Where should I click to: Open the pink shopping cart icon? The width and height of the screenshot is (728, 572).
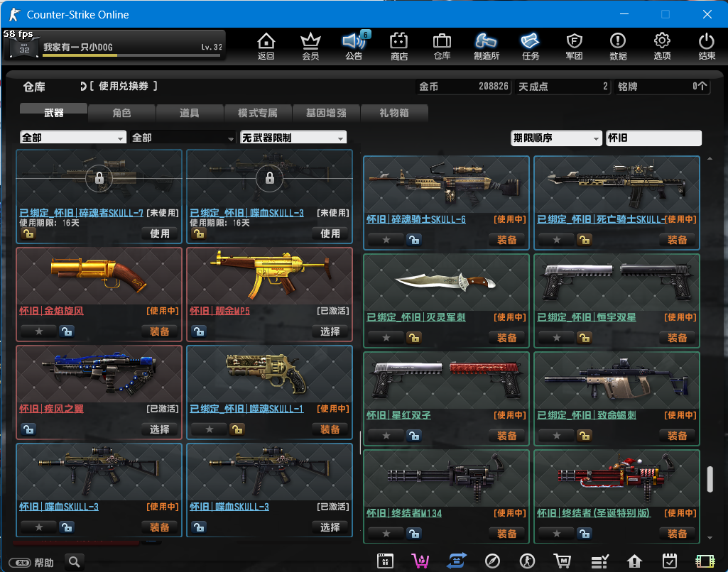coord(420,561)
